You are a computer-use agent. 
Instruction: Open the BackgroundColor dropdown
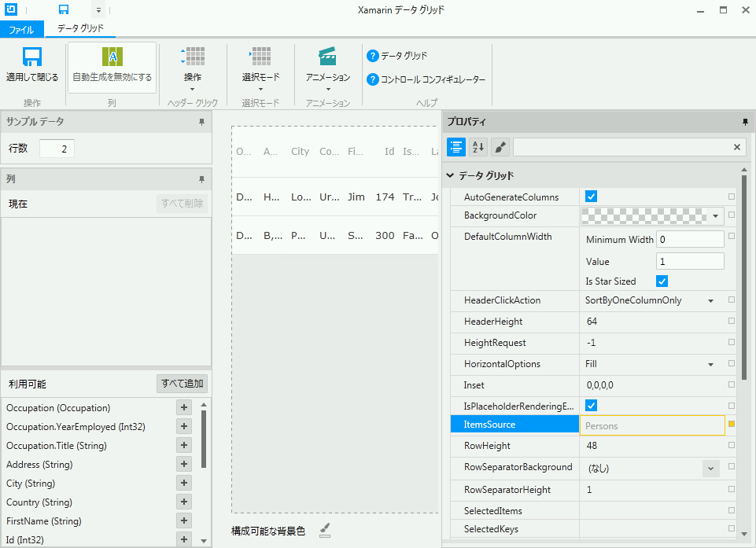[x=716, y=216]
